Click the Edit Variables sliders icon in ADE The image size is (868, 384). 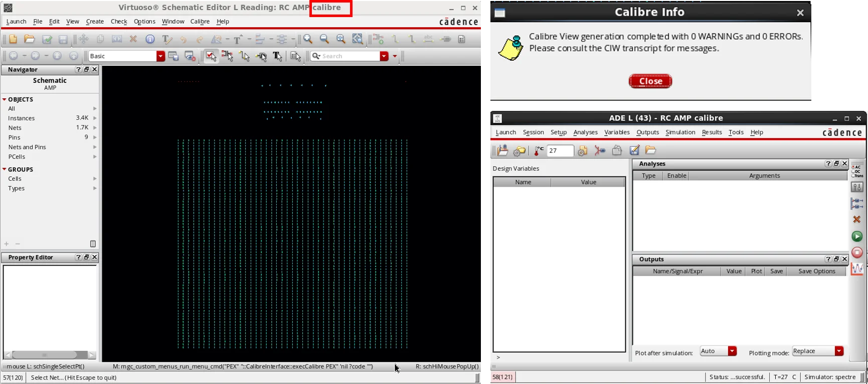[857, 187]
